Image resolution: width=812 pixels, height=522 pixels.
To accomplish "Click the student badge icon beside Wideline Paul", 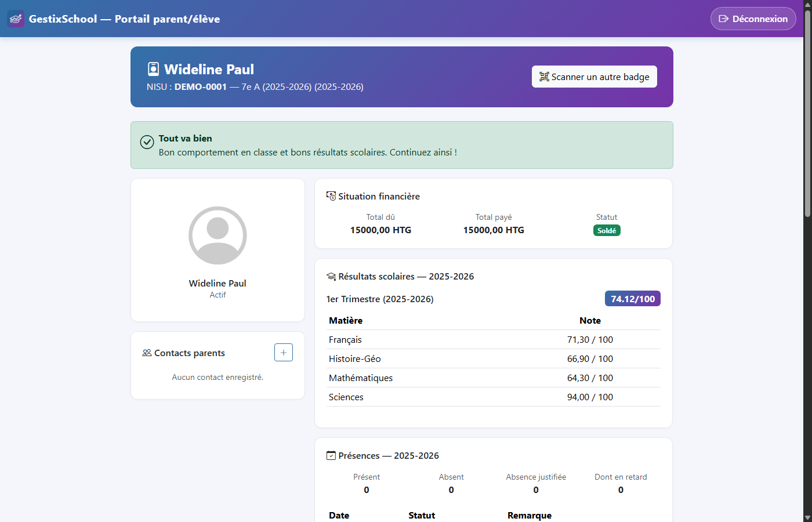I will [153, 69].
